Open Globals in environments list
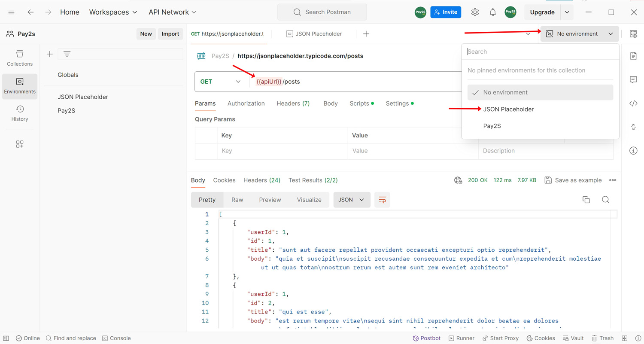The height and width of the screenshot is (344, 644). 68,75
